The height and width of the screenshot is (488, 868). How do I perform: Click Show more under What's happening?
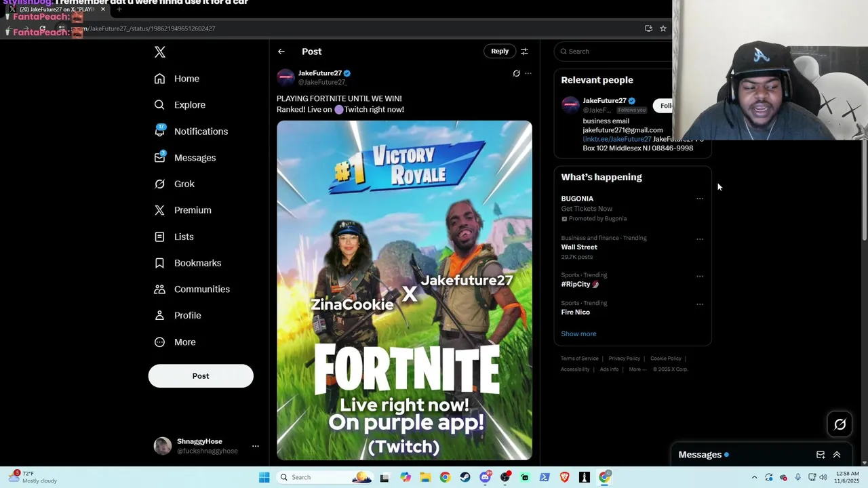point(578,333)
